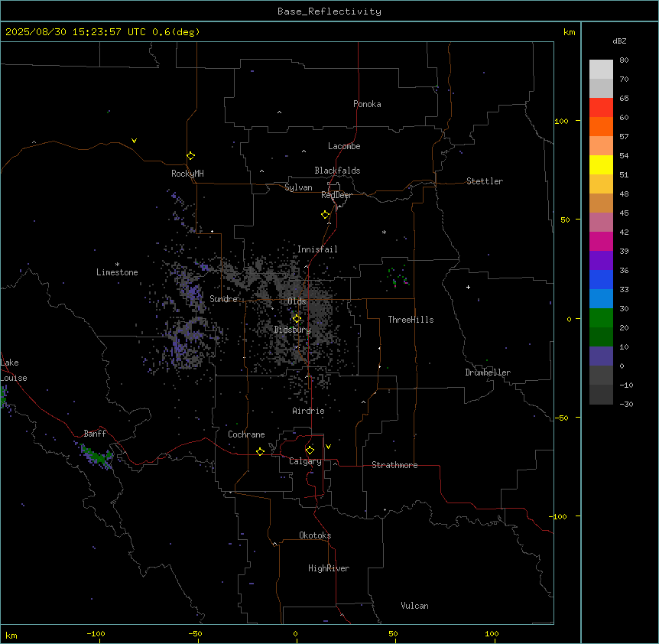Select the magenta 39-42 dBZ legend swatch
Image resolution: width=659 pixels, height=644 pixels.
click(601, 241)
